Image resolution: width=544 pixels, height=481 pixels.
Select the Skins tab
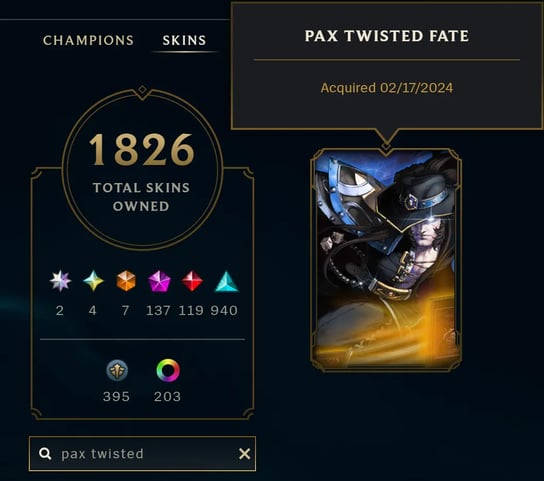tap(184, 40)
